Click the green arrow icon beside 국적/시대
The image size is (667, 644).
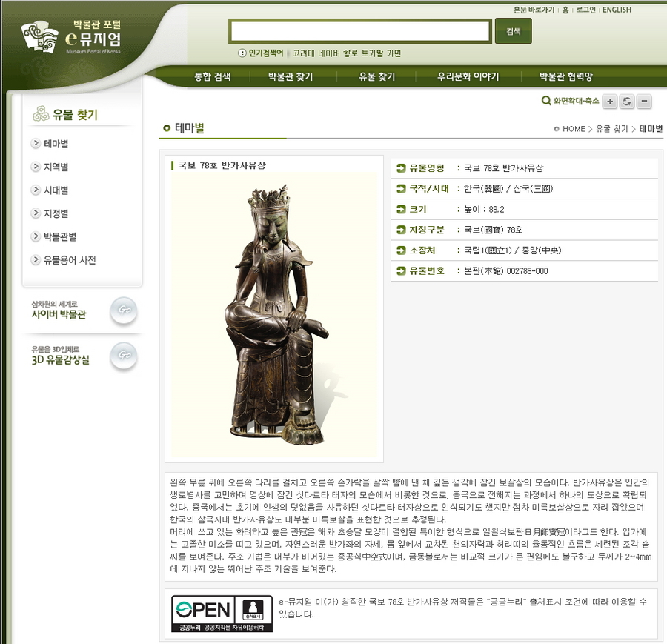pyautogui.click(x=401, y=188)
